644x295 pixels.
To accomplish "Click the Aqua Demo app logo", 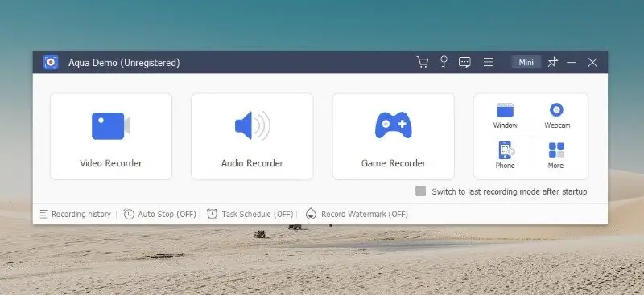I will coord(51,63).
